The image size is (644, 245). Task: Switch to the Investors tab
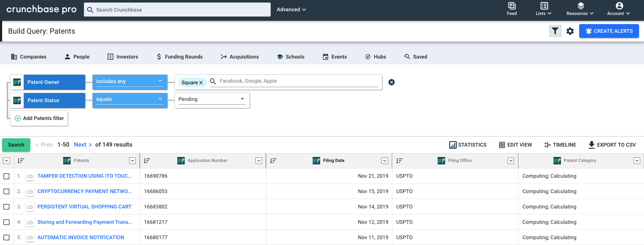[122, 57]
